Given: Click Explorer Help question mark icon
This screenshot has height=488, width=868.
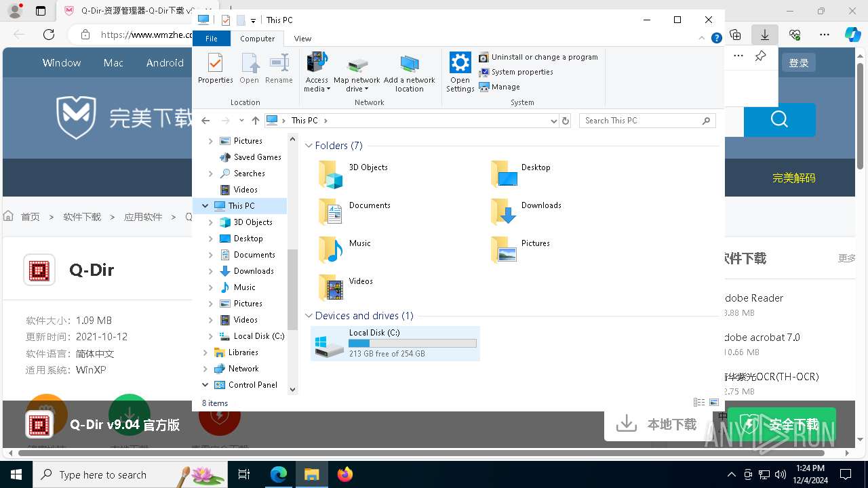Looking at the screenshot, I should click(716, 39).
